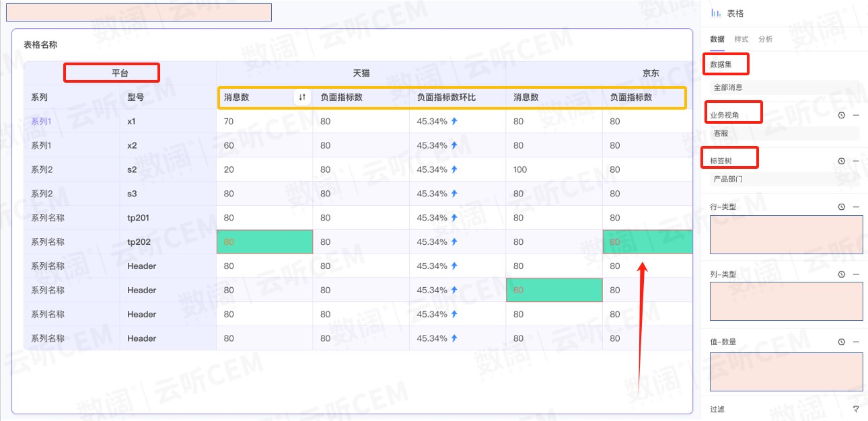Click the sort icon on 消息数 column

(x=302, y=98)
